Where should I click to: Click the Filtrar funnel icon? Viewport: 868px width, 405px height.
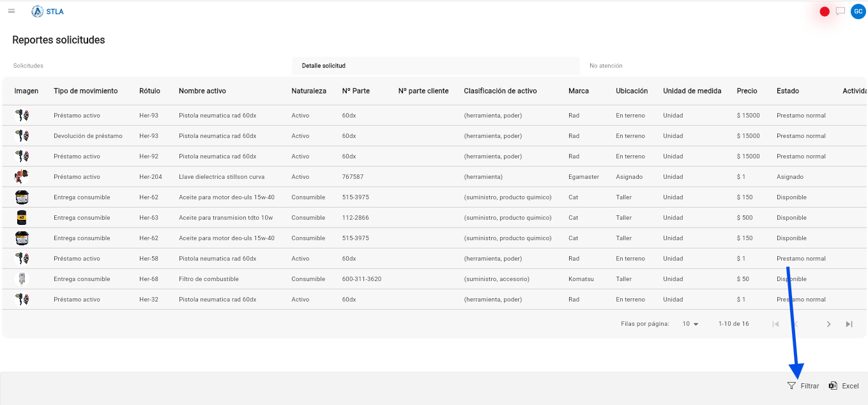[791, 386]
